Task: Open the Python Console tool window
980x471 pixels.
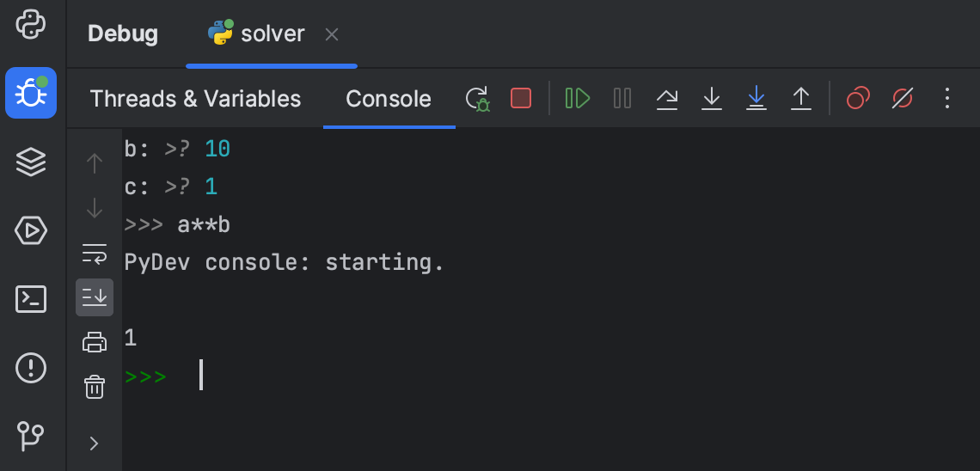Action: 31,24
